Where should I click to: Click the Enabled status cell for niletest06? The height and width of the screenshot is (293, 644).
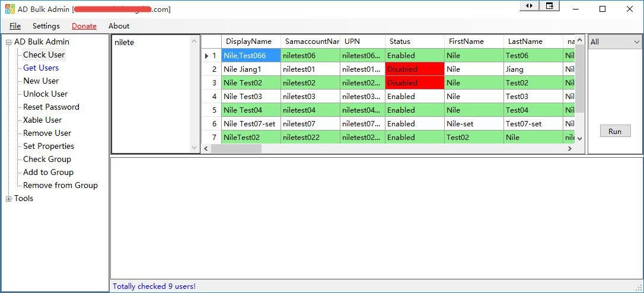coord(415,56)
